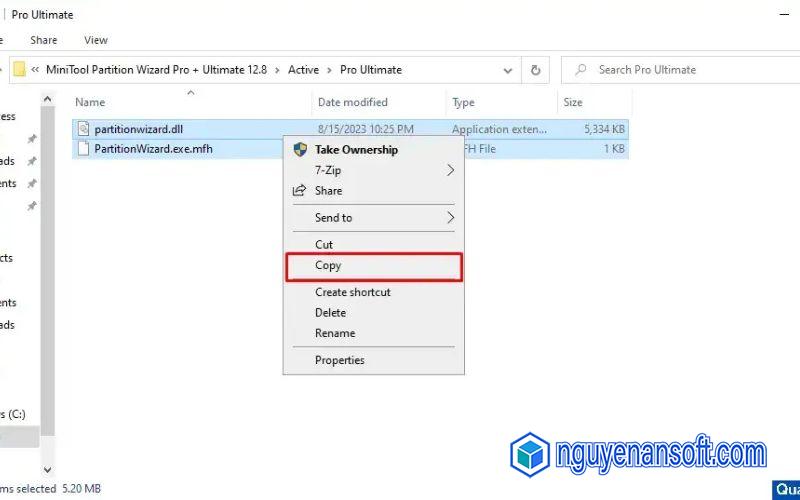Select the (C:) drive in navigation pane
Screen dimensions: 800x500
(x=13, y=414)
